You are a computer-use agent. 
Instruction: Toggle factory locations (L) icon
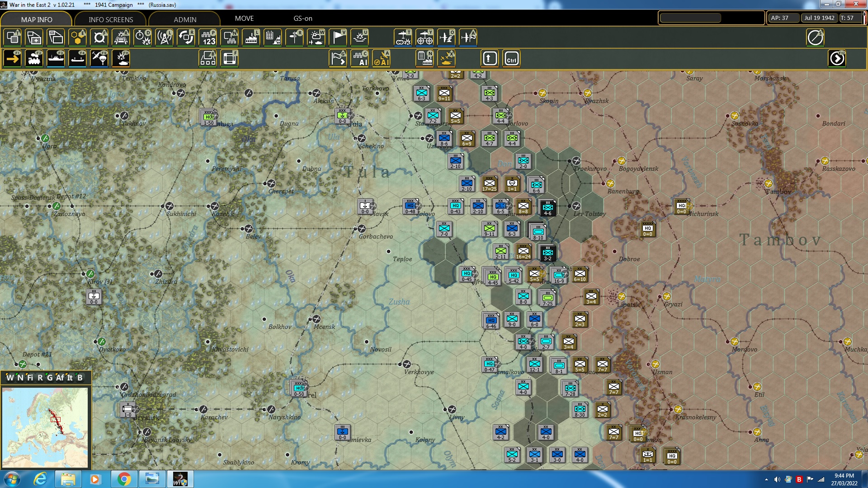coord(251,38)
